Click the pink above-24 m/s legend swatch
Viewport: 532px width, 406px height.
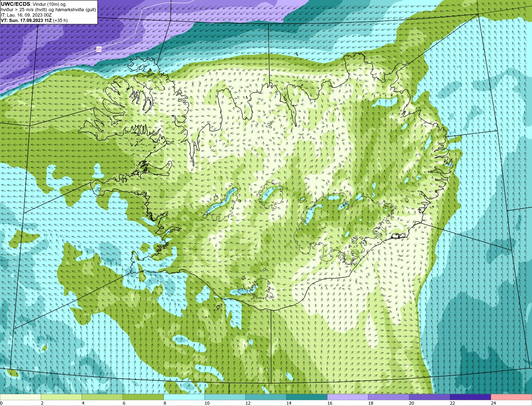(512, 397)
